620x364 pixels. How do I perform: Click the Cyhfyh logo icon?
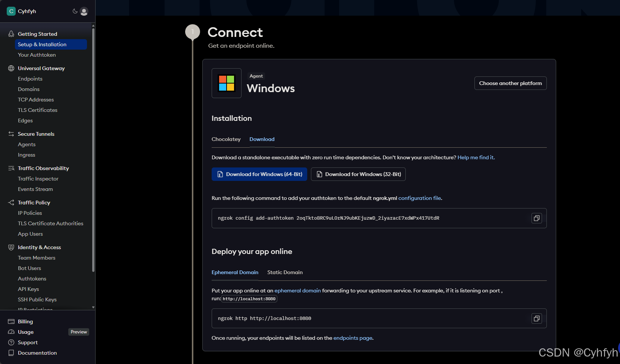click(11, 11)
